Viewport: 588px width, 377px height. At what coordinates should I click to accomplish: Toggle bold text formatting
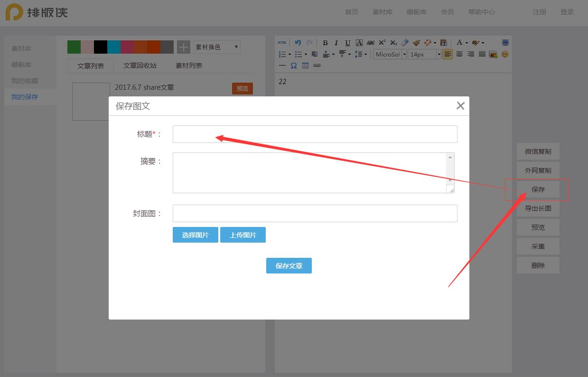(x=325, y=42)
